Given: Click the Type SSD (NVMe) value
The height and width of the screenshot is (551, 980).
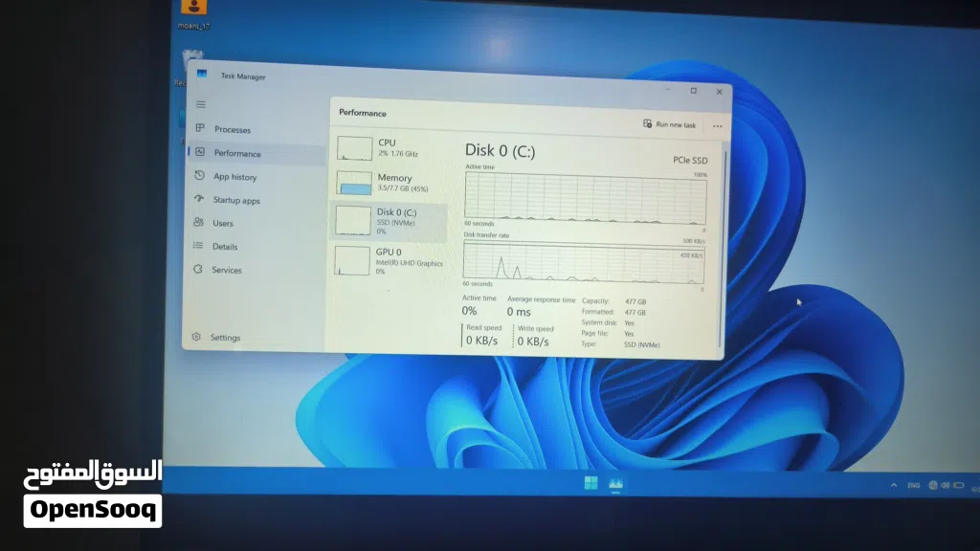Looking at the screenshot, I should [641, 344].
